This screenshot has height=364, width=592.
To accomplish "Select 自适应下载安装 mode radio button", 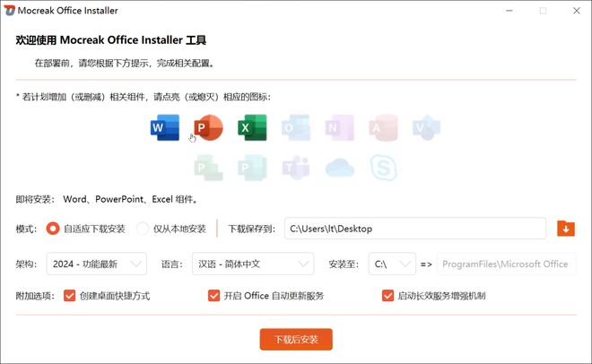I will click(x=53, y=229).
